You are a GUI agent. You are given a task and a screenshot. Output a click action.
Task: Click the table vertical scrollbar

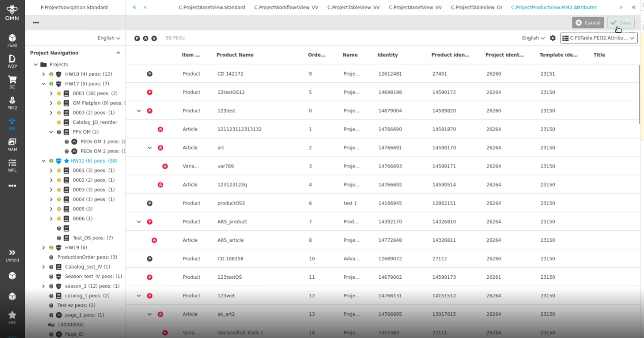click(640, 94)
